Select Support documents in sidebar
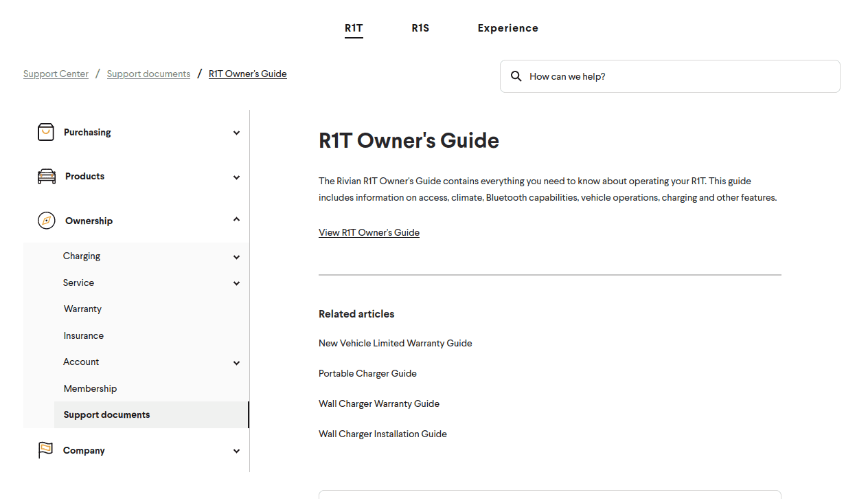The width and height of the screenshot is (868, 499). point(151,414)
